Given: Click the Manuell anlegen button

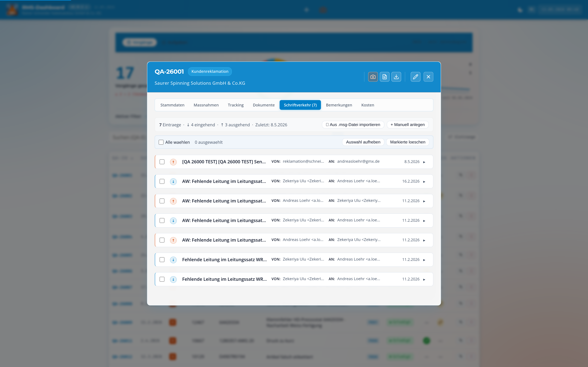Looking at the screenshot, I should (407, 124).
